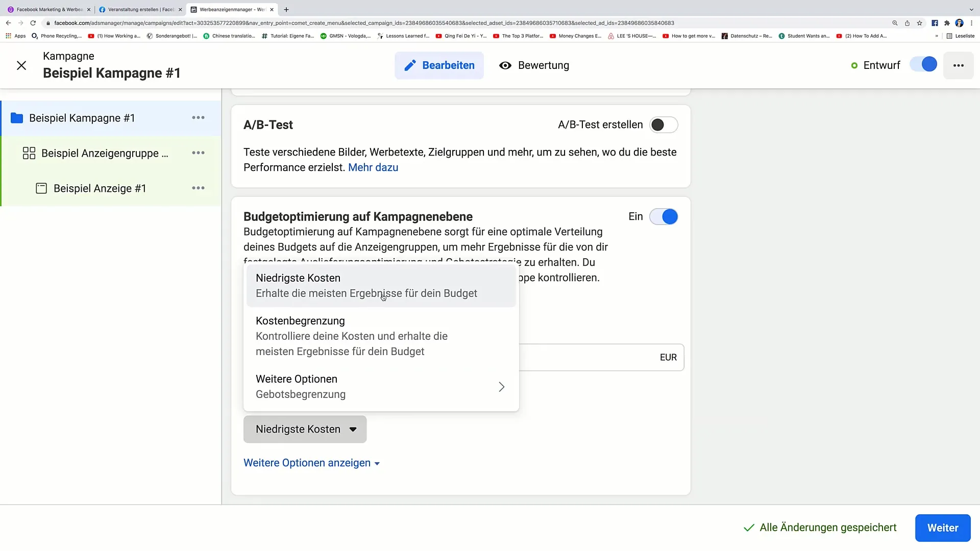Open Lessons Learned bookmark
The image size is (980, 551).
[403, 36]
